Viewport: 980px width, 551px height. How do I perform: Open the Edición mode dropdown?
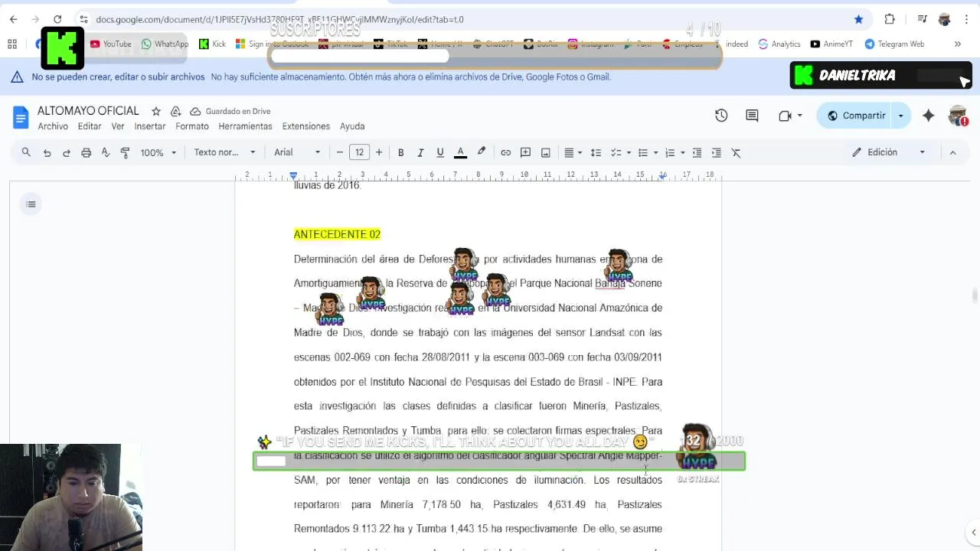[x=889, y=152]
